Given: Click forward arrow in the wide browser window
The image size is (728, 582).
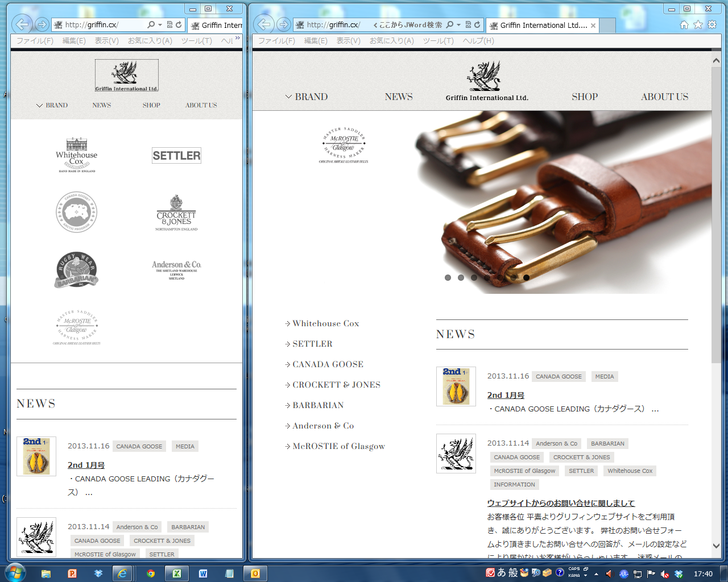Looking at the screenshot, I should click(283, 24).
